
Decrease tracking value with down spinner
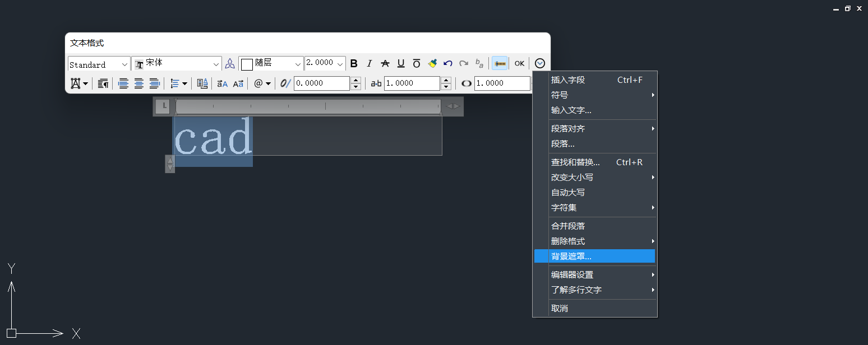click(446, 87)
